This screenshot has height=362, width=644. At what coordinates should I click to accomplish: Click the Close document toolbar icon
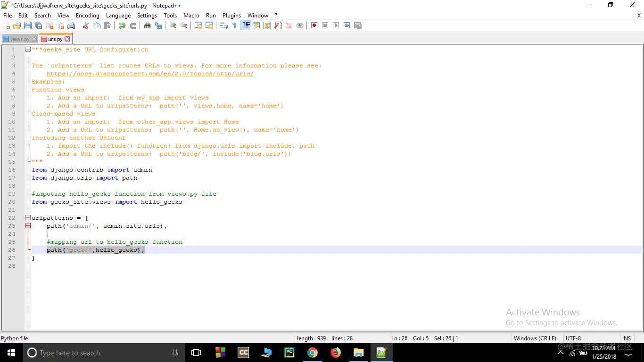[50, 25]
